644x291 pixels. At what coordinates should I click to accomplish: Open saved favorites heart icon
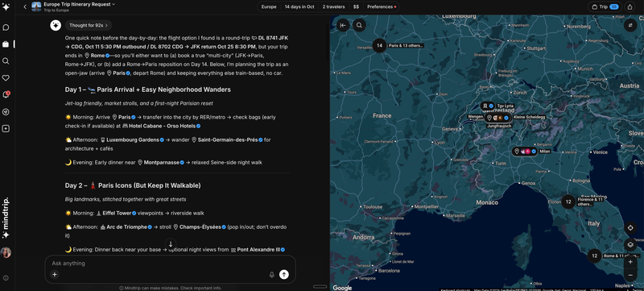6,77
